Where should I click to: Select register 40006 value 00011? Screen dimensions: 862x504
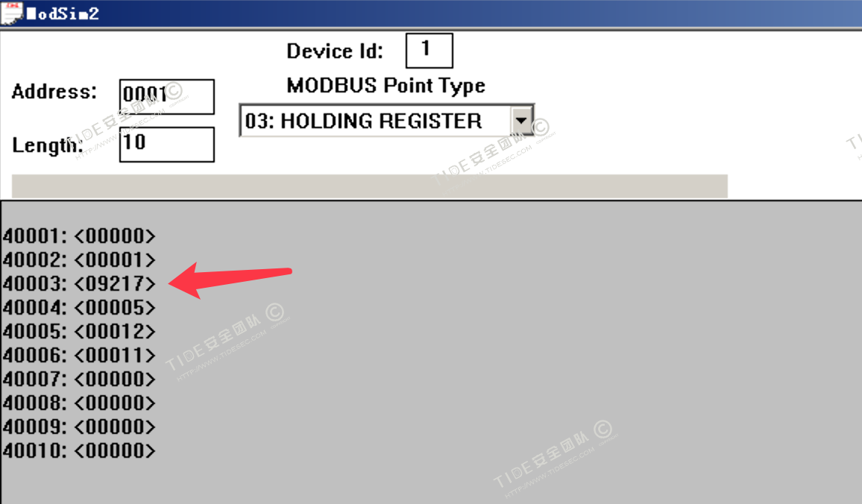(115, 356)
